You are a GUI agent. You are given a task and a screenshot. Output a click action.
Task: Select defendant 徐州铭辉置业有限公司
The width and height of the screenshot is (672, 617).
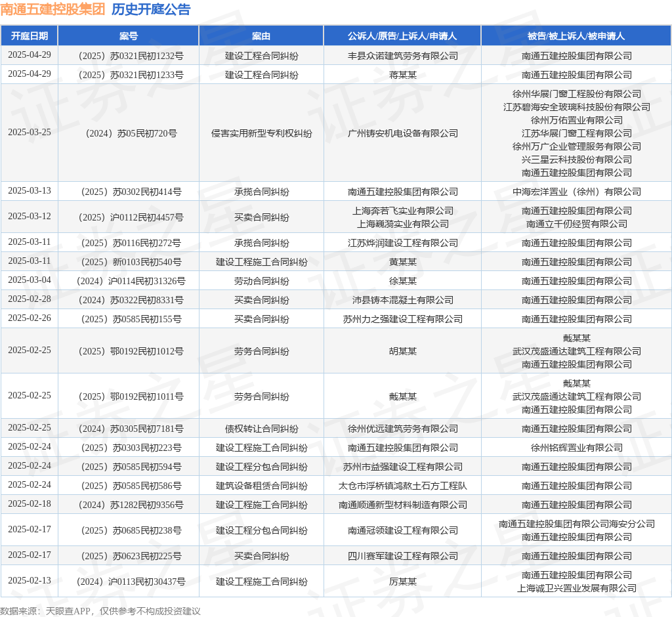[x=577, y=448]
